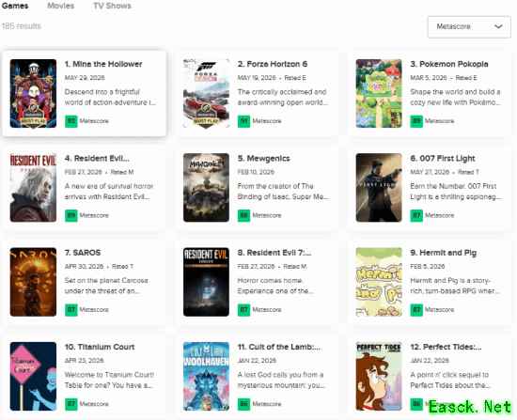Click the Metascore badge for Cult of the Lamb
Viewport: 517px width, 420px height.
click(243, 404)
